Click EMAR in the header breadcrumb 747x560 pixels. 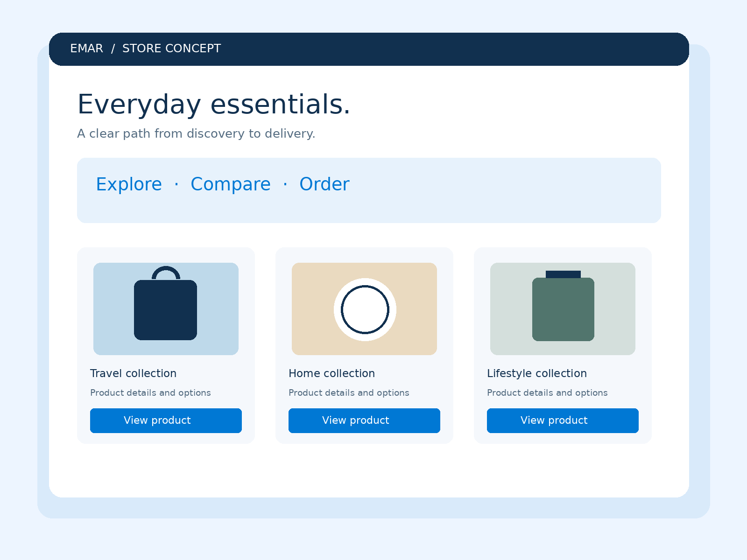click(86, 49)
